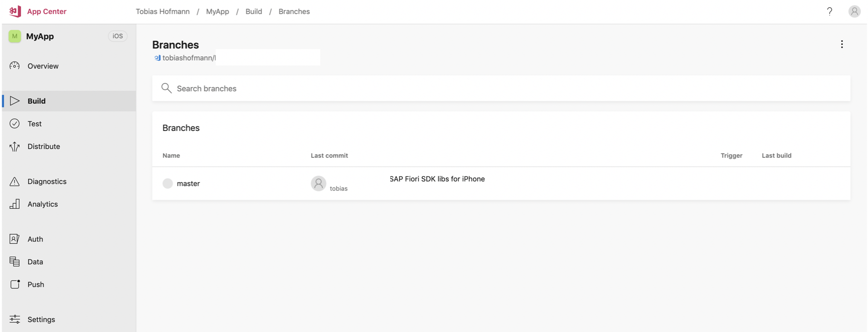This screenshot has width=868, height=332.
Task: Open the Distribute arrows icon
Action: point(15,146)
